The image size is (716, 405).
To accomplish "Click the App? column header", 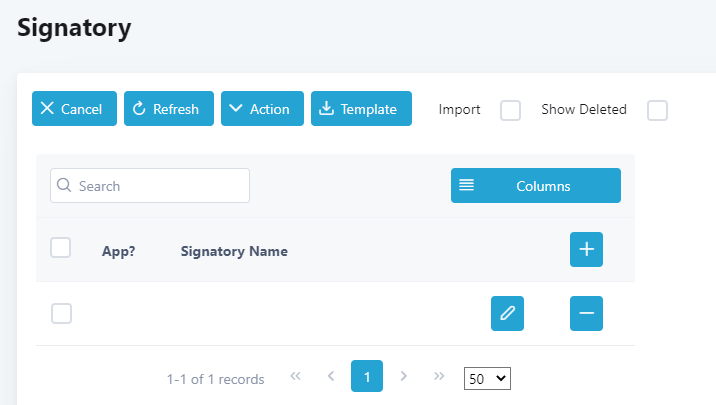I will click(x=118, y=251).
